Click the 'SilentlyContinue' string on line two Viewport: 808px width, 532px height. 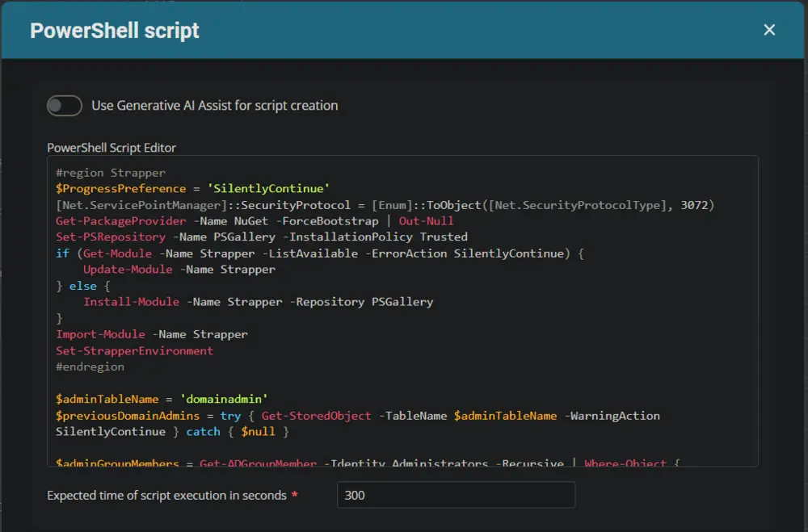268,188
